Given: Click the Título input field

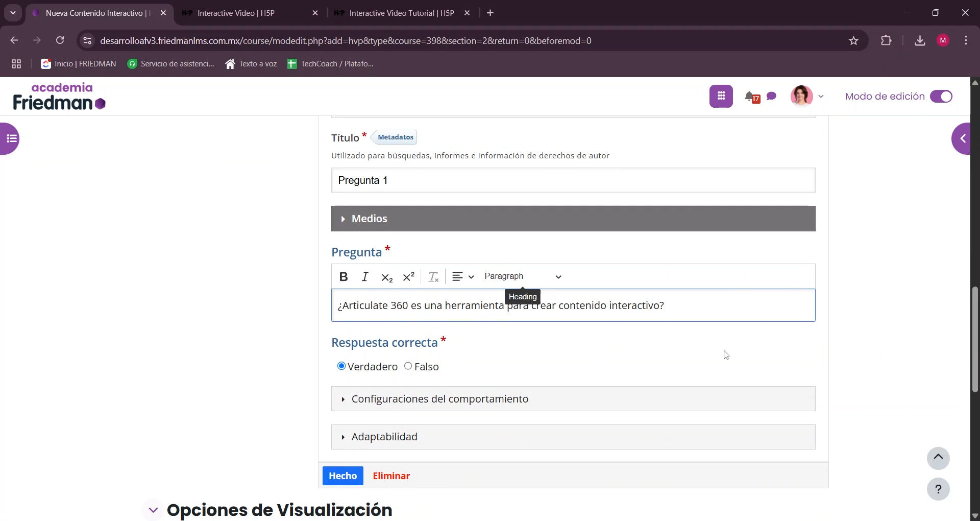Looking at the screenshot, I should click(573, 180).
